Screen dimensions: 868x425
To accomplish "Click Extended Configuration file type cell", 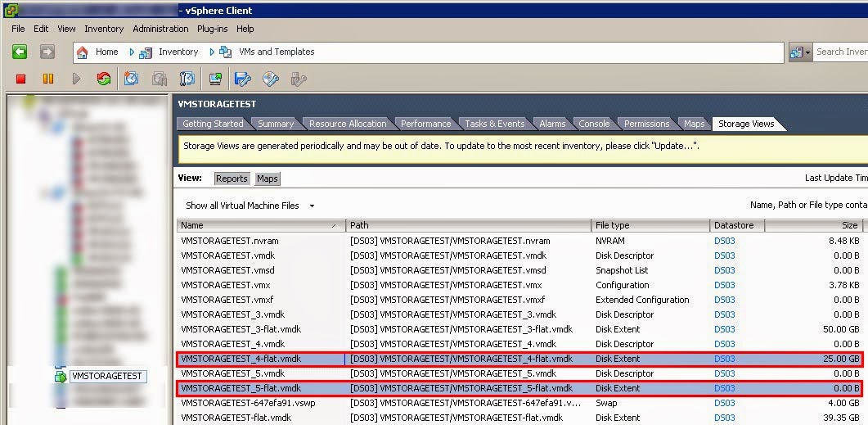I will point(642,300).
